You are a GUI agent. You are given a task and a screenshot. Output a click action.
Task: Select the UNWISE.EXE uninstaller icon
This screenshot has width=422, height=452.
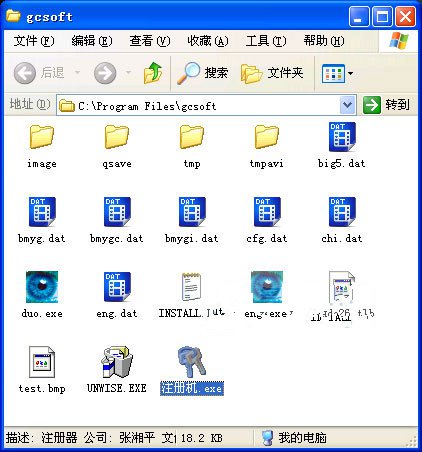click(117, 362)
